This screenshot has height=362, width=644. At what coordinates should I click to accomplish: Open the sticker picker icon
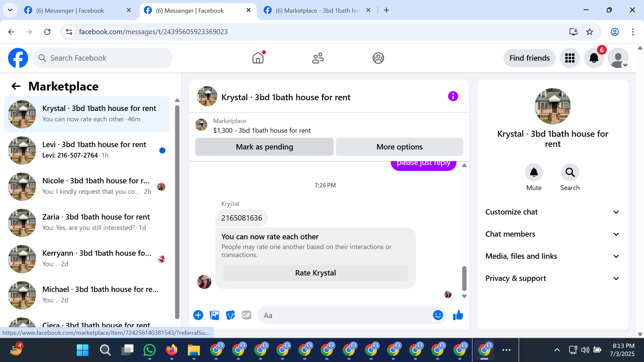(230, 315)
